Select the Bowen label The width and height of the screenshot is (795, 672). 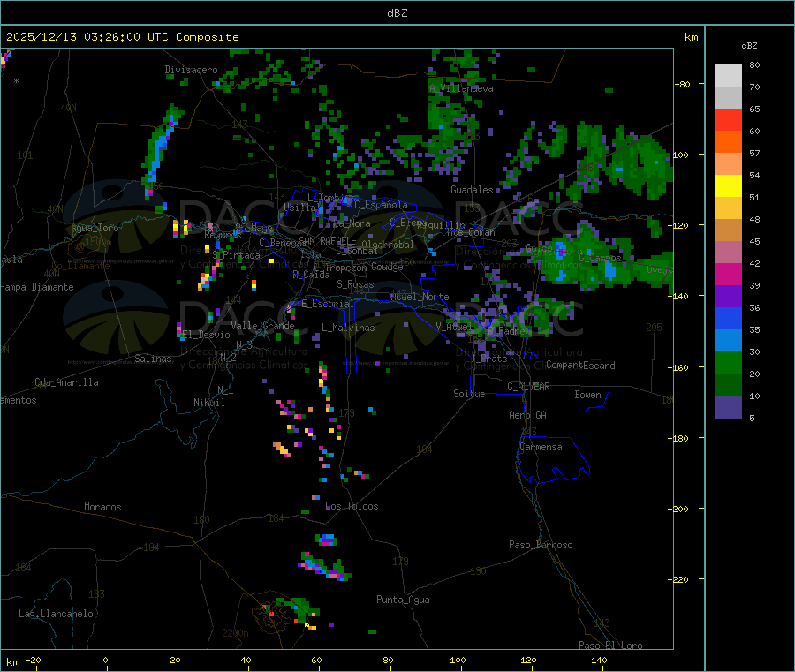point(587,395)
